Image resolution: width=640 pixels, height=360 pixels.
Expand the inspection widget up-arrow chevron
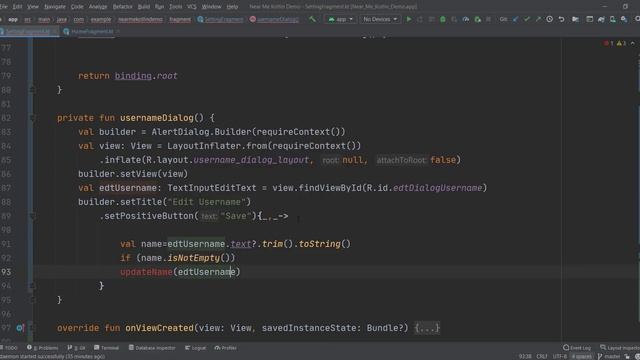click(632, 43)
